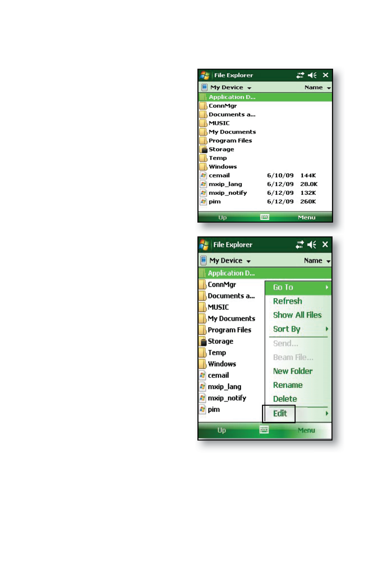This screenshot has height=588, width=381.
Task: Tap speaker volume icon in lower window
Action: (x=312, y=245)
